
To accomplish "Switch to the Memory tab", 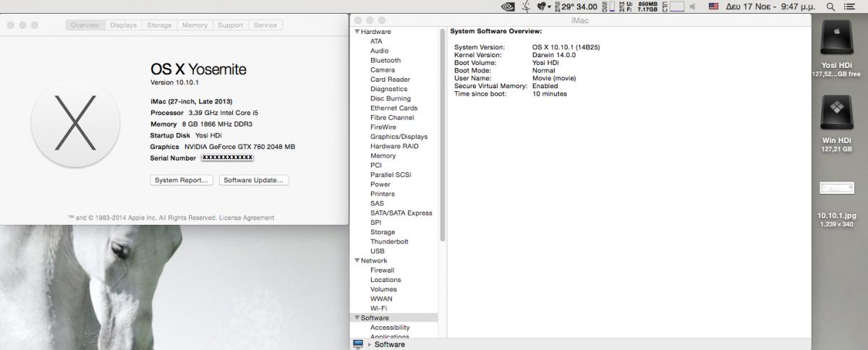I will tap(195, 25).
